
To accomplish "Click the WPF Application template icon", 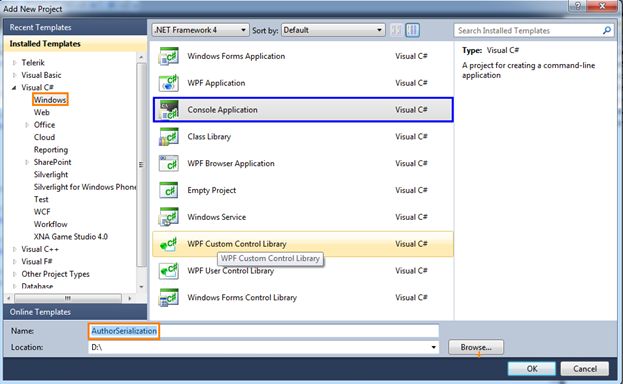I will (x=169, y=83).
